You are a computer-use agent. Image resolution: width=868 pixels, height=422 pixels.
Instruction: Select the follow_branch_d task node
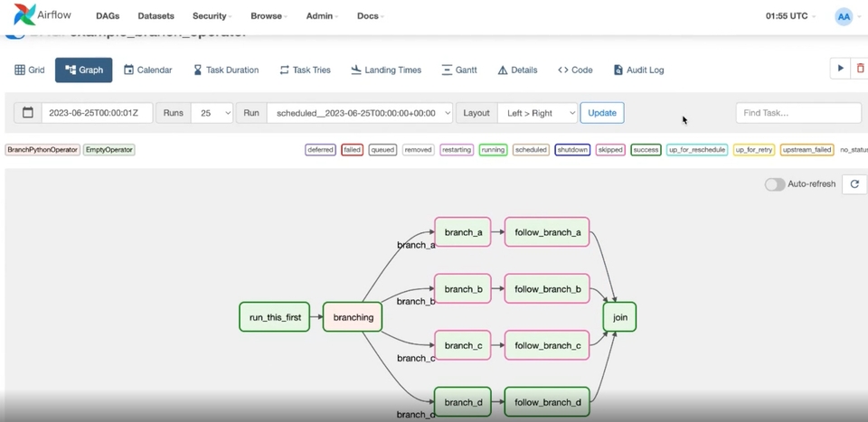pos(547,402)
